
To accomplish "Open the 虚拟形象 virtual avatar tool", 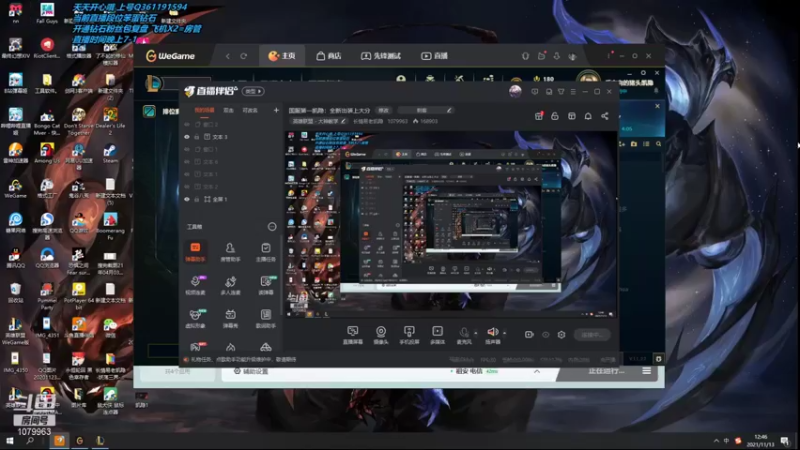I will (x=195, y=318).
